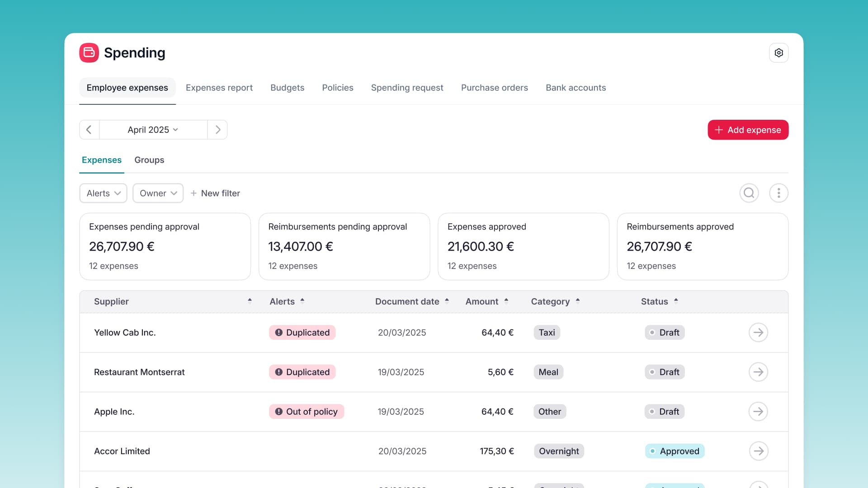Switch to the Budgets tab
The width and height of the screenshot is (868, 488).
pos(288,88)
